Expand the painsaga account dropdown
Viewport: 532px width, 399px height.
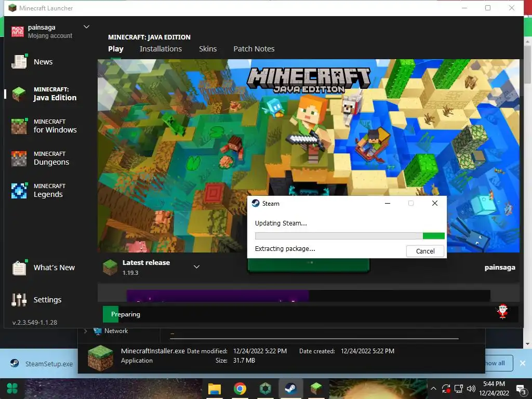coord(87,27)
